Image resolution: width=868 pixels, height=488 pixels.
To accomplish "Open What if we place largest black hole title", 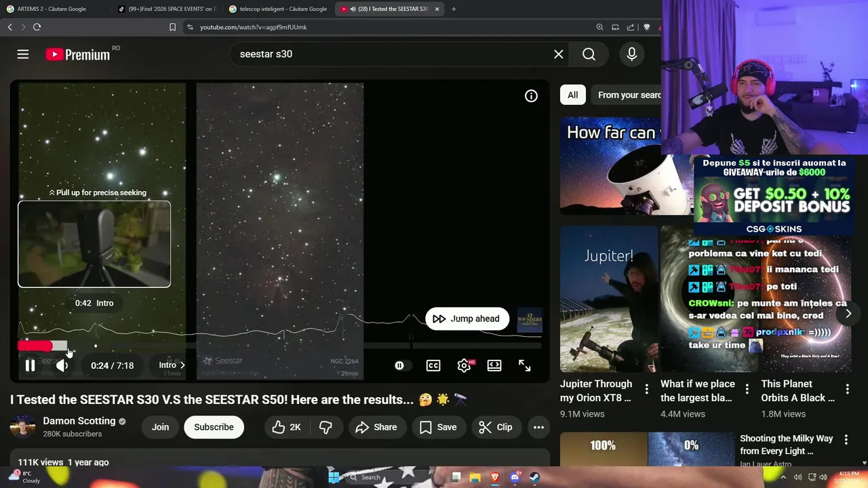I will point(697,390).
